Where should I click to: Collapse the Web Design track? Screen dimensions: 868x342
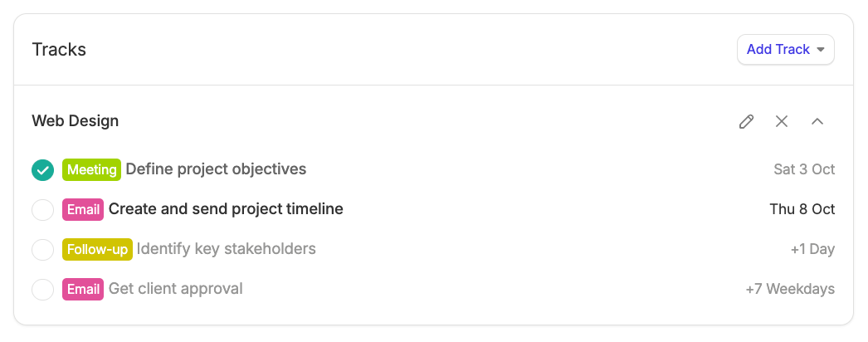817,121
